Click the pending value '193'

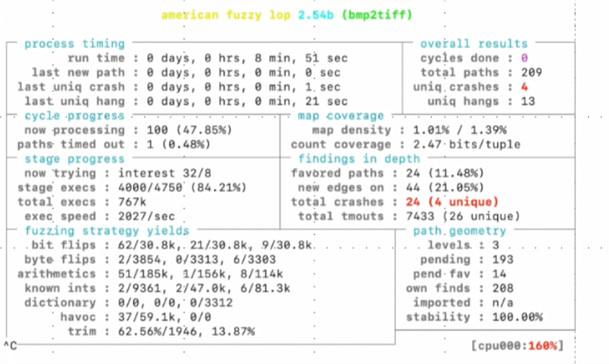[502, 260]
